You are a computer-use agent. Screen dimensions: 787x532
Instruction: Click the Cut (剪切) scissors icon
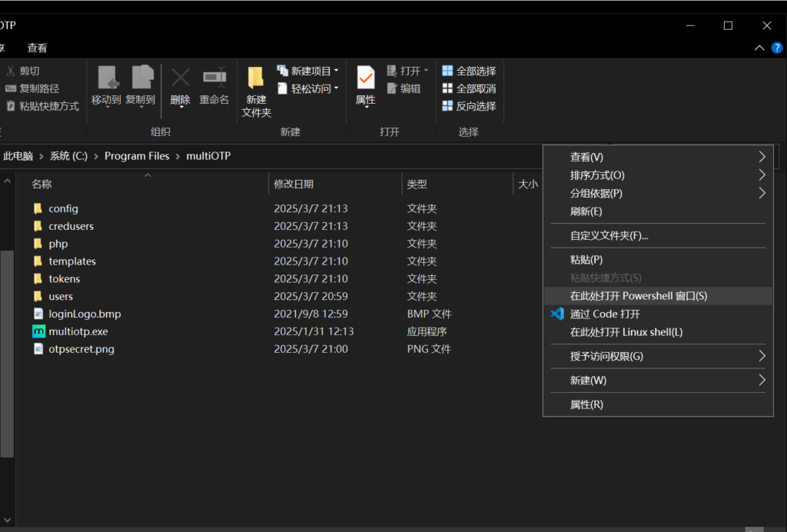point(11,71)
